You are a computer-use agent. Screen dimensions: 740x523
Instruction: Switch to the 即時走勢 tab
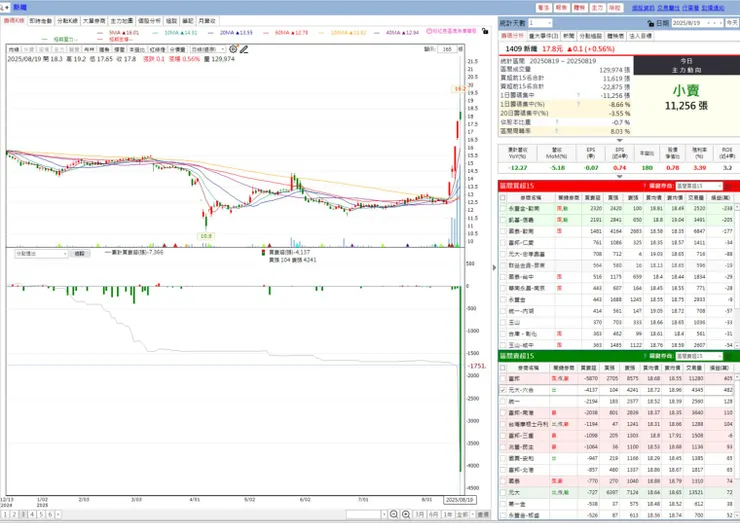tap(40, 21)
